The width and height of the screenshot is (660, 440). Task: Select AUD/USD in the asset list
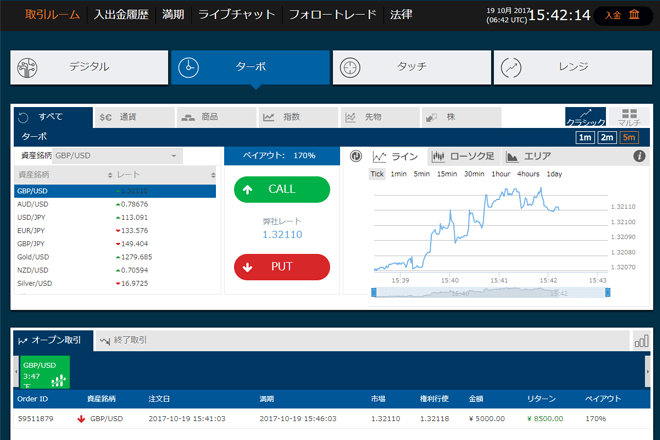(115, 204)
